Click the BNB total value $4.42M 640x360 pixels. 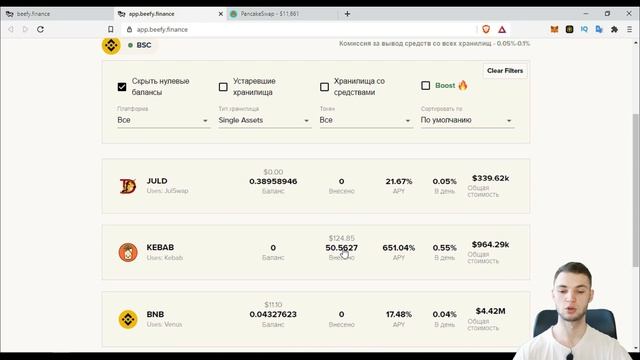click(x=490, y=311)
